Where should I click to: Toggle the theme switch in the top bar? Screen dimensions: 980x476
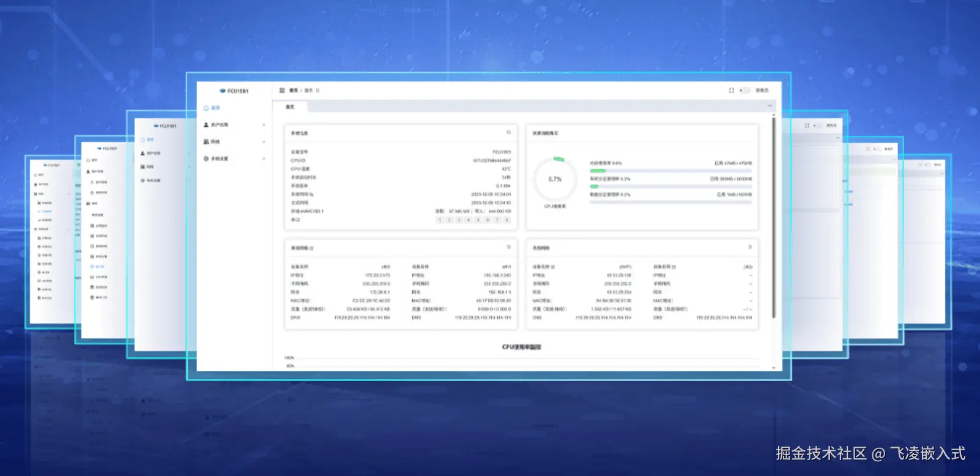click(x=744, y=90)
